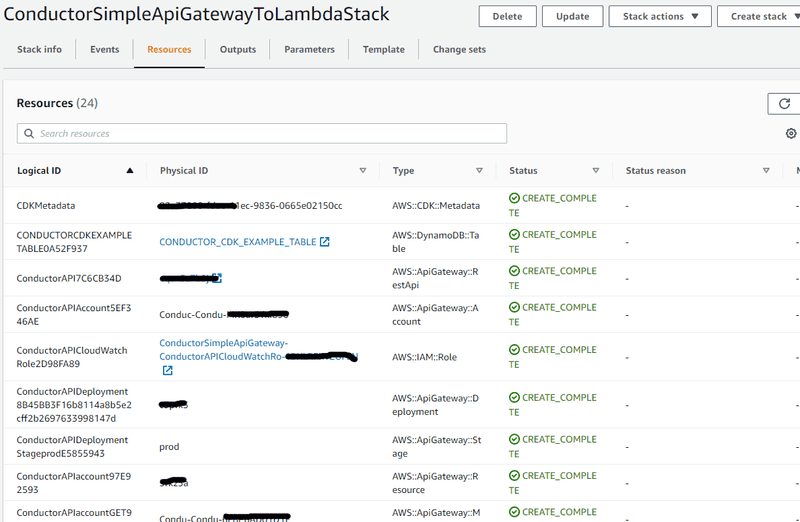Sort by Logical ID ascending arrow

tap(130, 170)
